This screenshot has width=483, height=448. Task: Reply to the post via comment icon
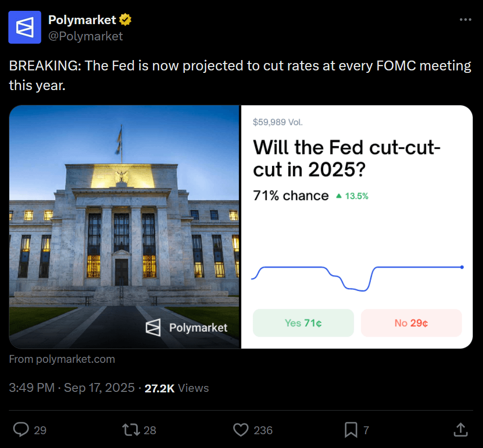(21, 430)
